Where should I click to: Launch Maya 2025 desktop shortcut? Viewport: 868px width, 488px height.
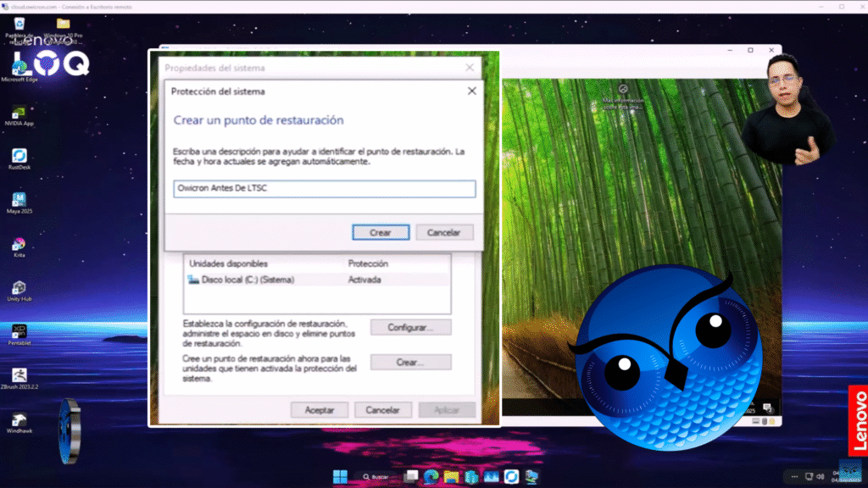(19, 200)
